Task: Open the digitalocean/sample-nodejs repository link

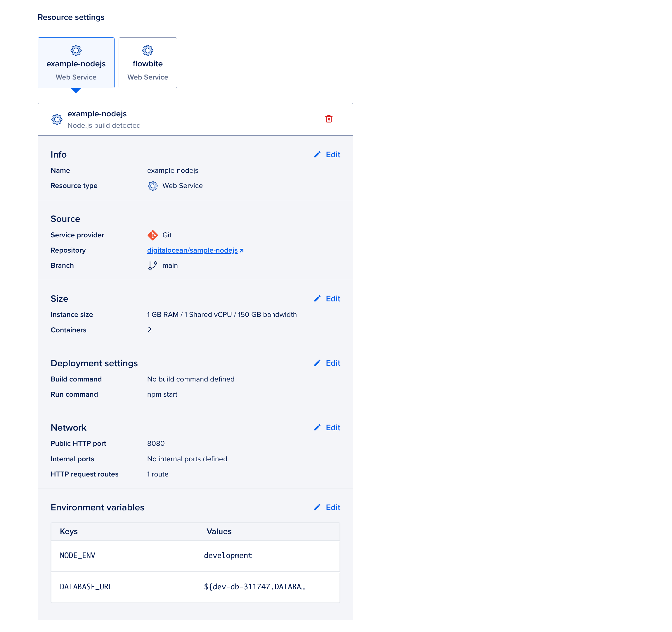Action: pos(192,250)
